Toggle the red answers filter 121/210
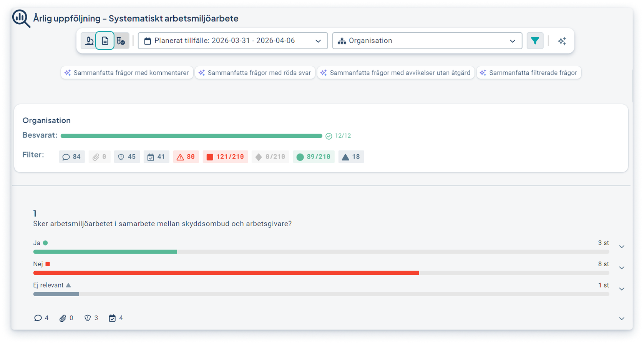The image size is (644, 344). point(225,157)
